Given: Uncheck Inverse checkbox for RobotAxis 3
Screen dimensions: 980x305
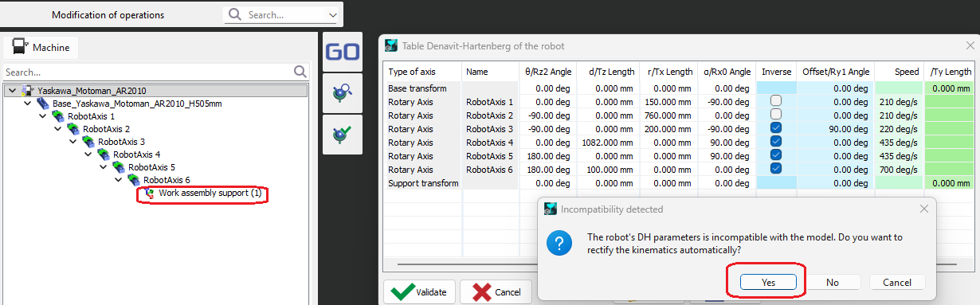Looking at the screenshot, I should [776, 129].
